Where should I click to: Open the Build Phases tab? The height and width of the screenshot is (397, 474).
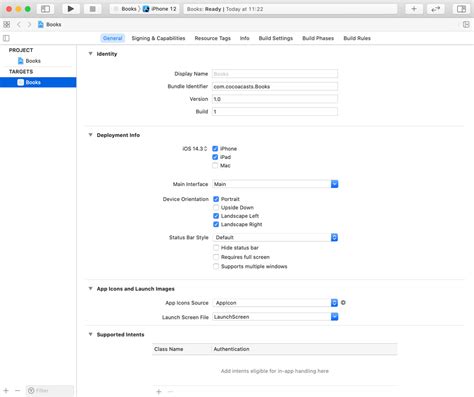[x=318, y=38]
